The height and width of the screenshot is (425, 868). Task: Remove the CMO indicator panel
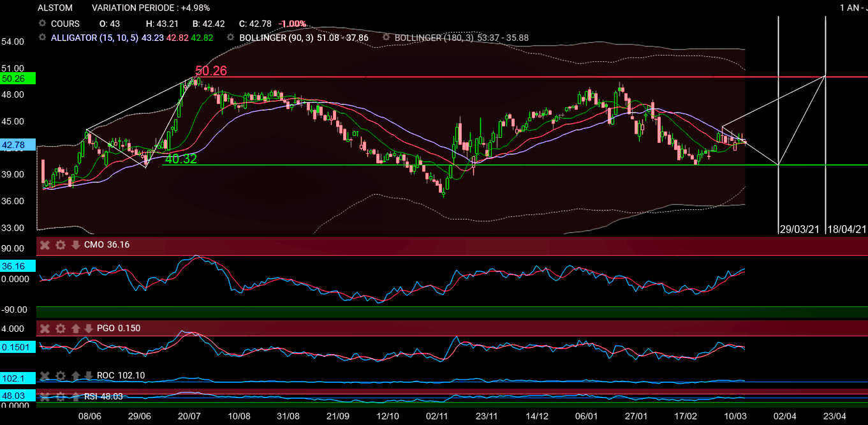point(45,244)
